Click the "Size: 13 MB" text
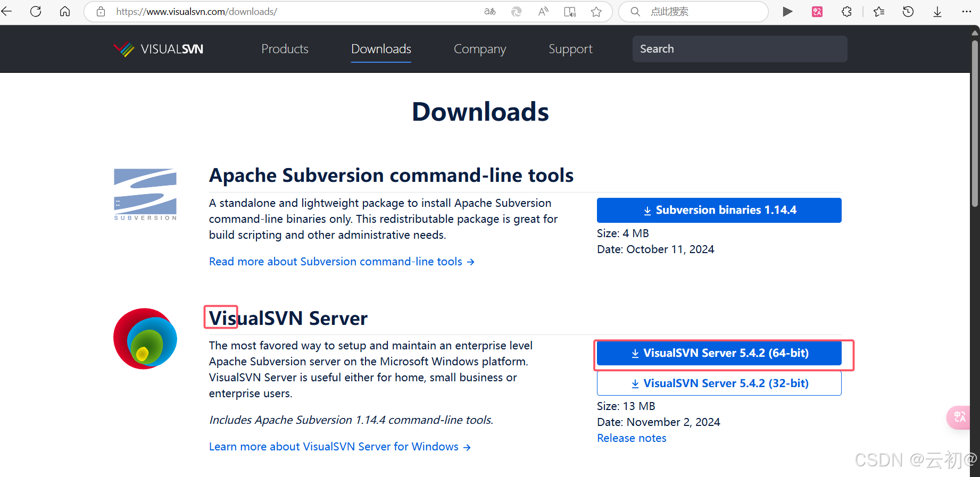 [x=626, y=406]
